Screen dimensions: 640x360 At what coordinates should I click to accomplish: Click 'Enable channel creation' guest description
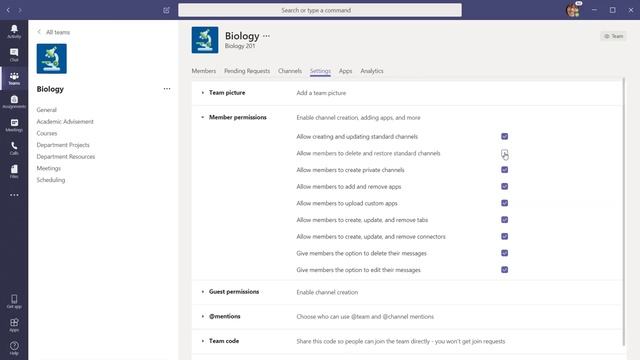pyautogui.click(x=327, y=292)
